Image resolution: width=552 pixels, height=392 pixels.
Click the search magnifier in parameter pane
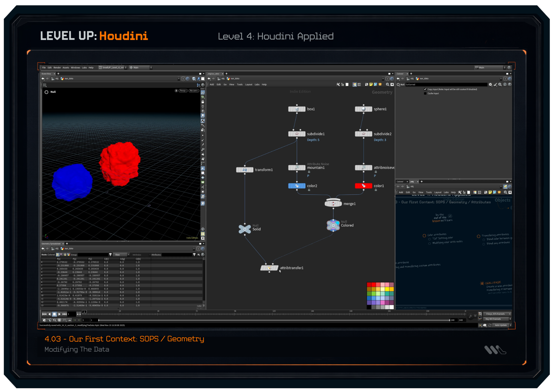(500, 85)
